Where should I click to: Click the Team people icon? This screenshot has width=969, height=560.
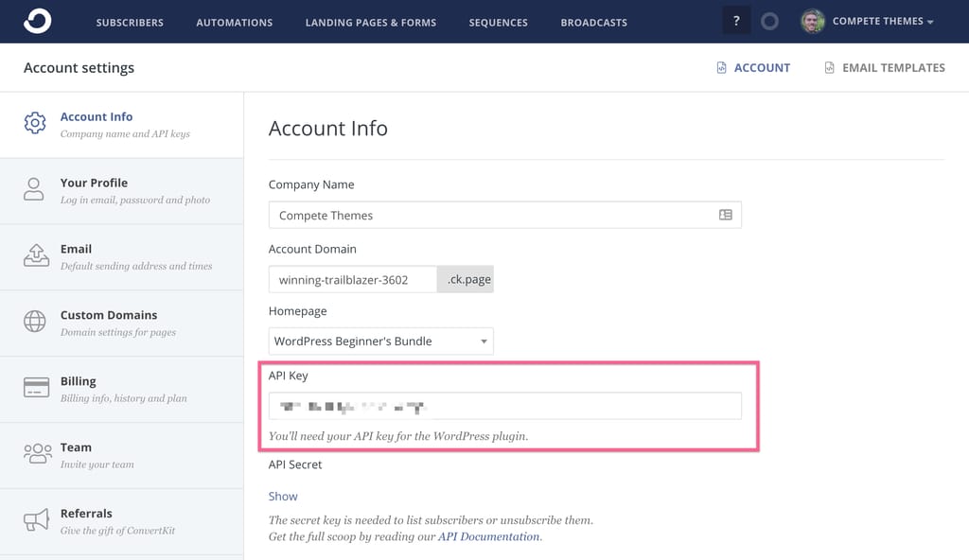[x=38, y=453]
